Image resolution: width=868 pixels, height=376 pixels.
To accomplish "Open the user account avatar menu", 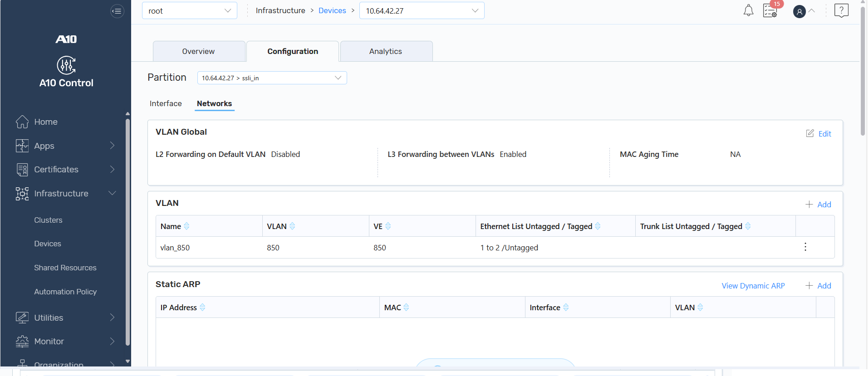I will 799,11.
